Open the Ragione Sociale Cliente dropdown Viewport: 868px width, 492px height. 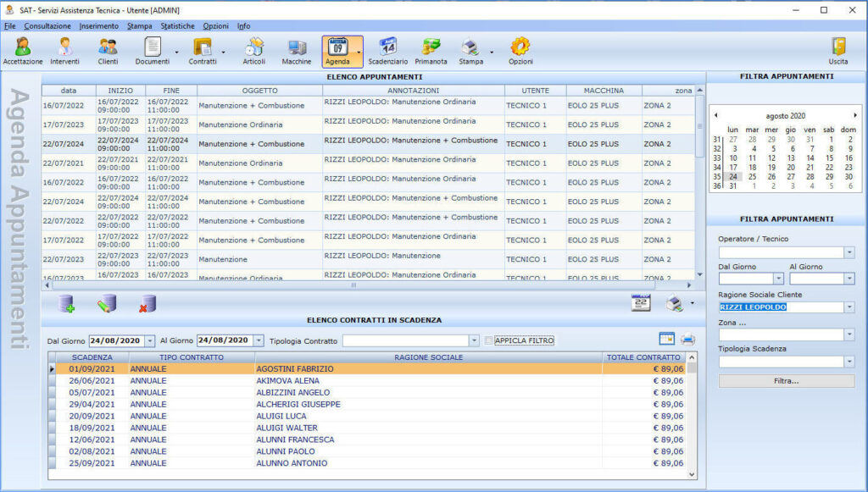pyautogui.click(x=849, y=307)
